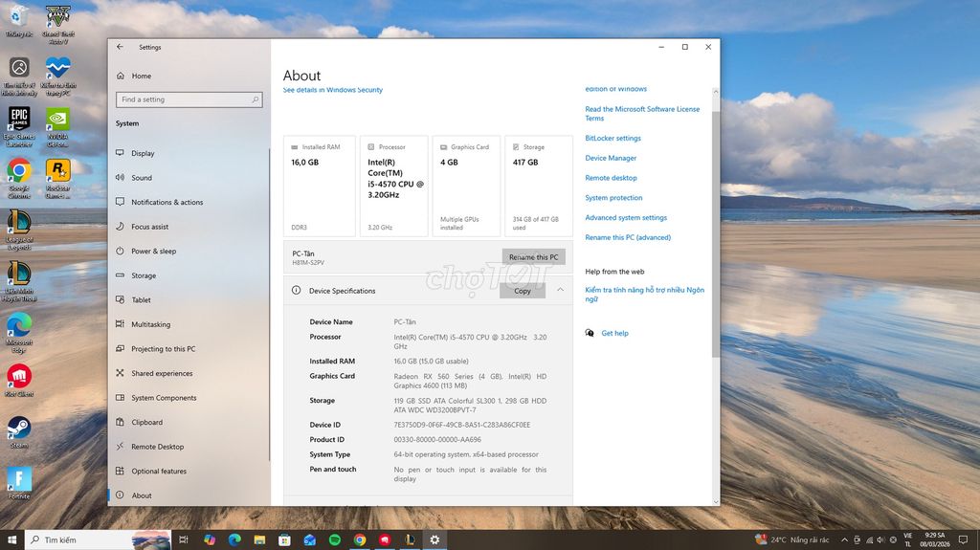The width and height of the screenshot is (980, 550).
Task: Select Power & sleep in sidebar
Action: pyautogui.click(x=153, y=252)
